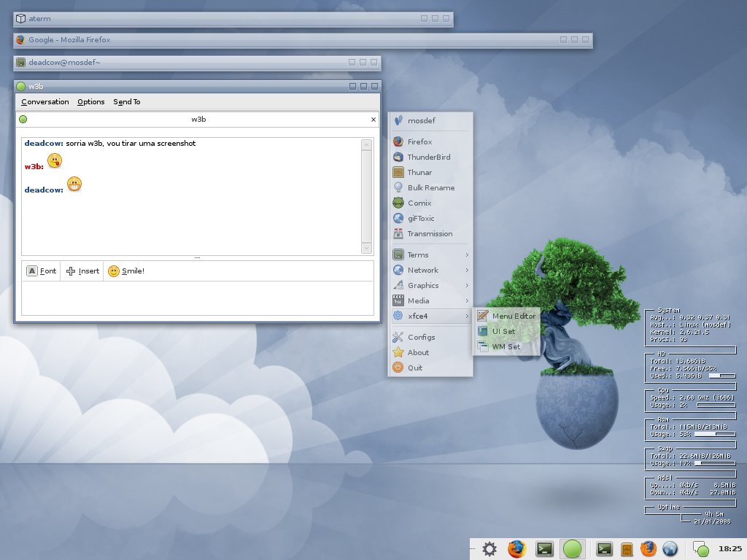Select the w3b conversation tab
This screenshot has width=747, height=560.
pos(198,119)
